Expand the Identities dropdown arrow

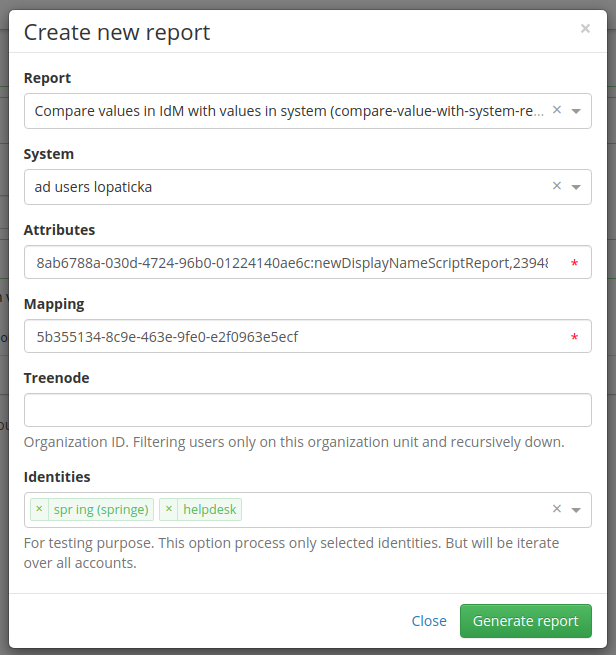(576, 510)
